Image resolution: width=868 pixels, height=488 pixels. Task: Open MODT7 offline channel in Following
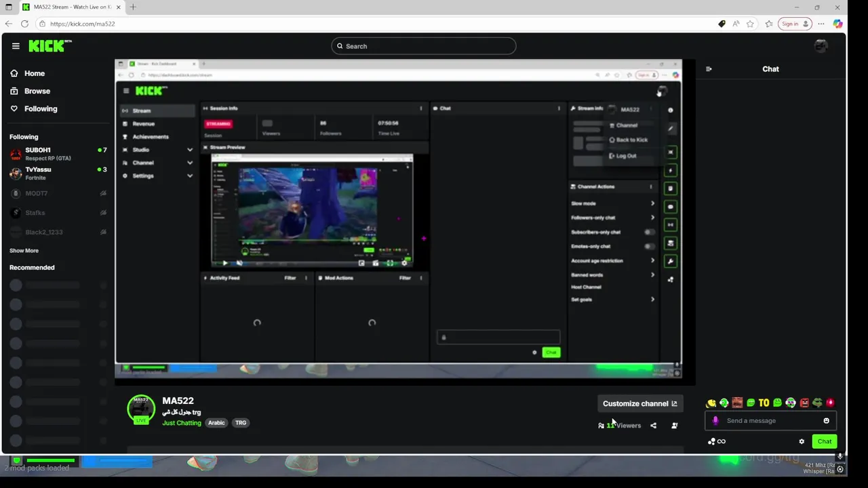58,193
